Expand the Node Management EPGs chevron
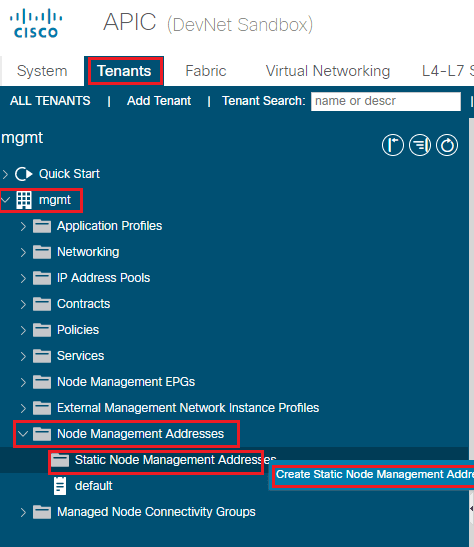474x547 pixels. click(23, 382)
